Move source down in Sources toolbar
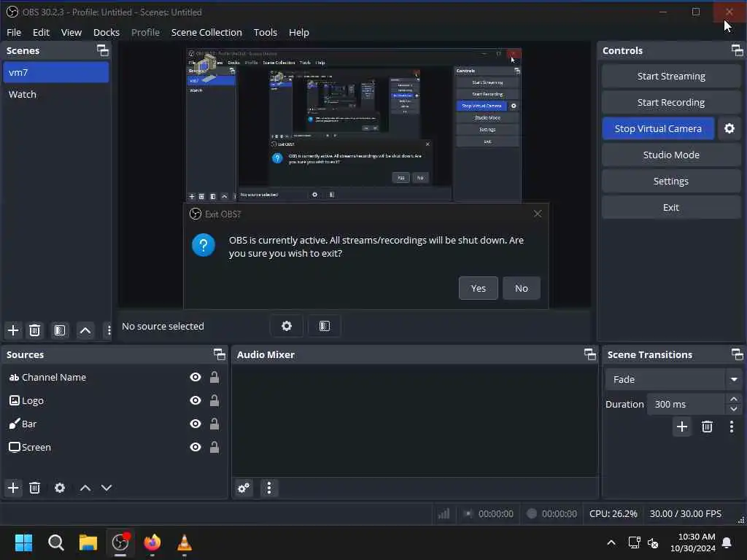 [x=107, y=488]
